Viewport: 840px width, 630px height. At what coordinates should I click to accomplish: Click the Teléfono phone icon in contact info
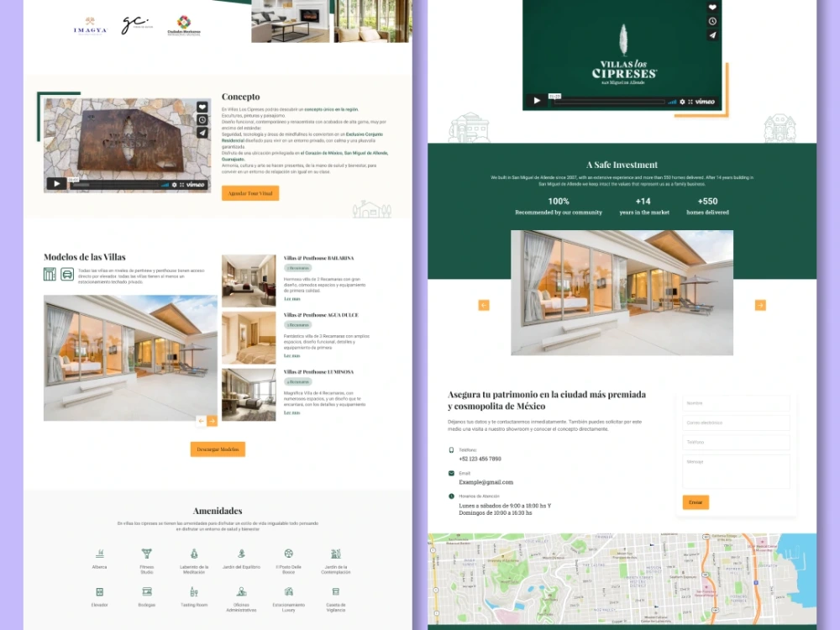(x=451, y=450)
